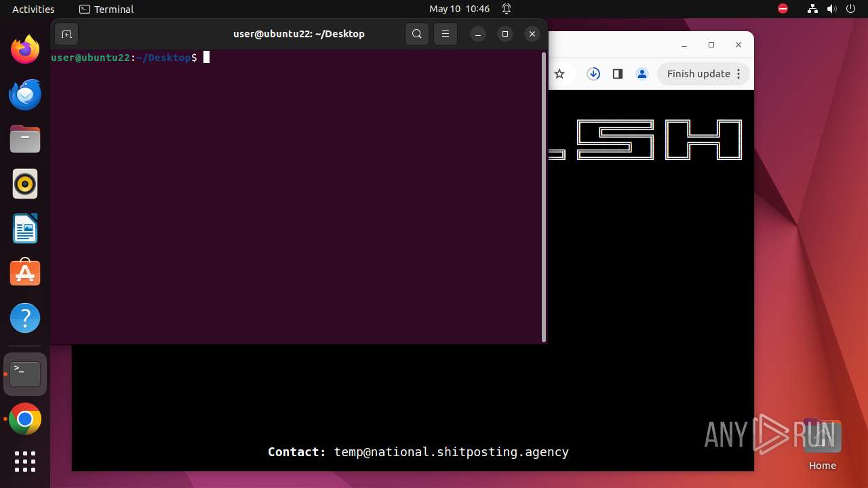This screenshot has width=868, height=488.
Task: Close the Terminal window
Action: pos(532,34)
